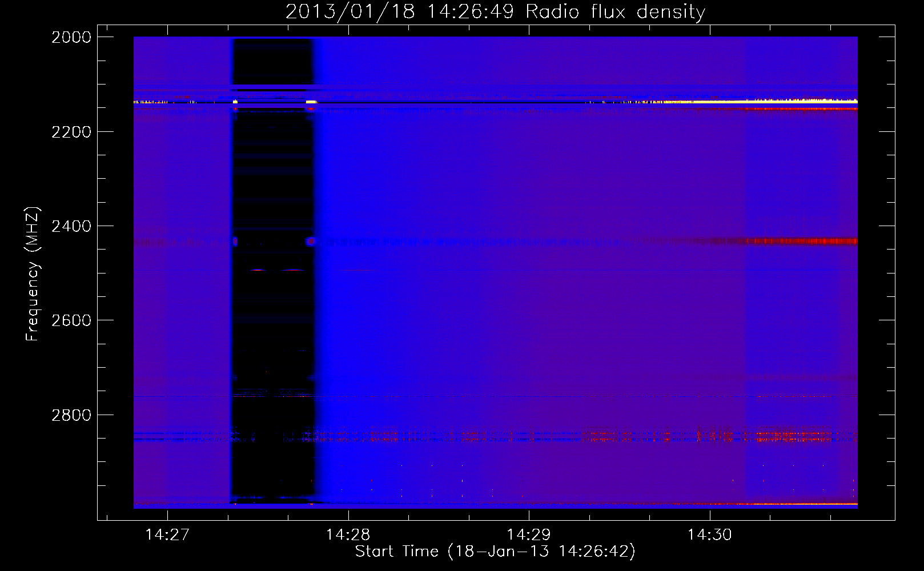Click the 2200 frequency axis label
The image size is (924, 571).
point(71,132)
